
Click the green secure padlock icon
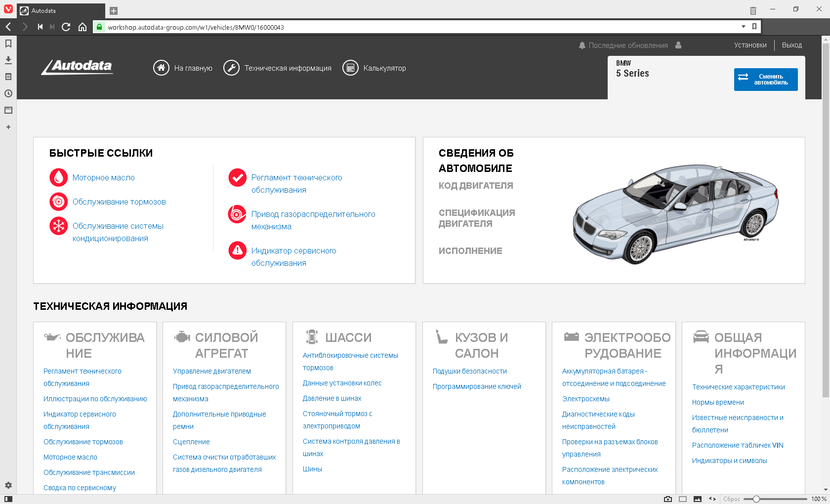pos(99,27)
